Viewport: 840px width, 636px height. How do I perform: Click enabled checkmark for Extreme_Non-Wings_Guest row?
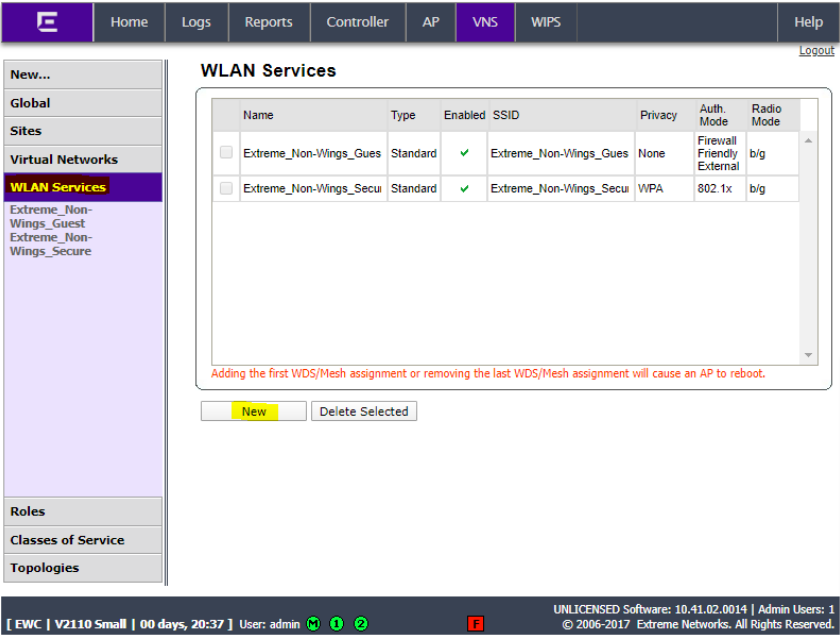point(464,153)
